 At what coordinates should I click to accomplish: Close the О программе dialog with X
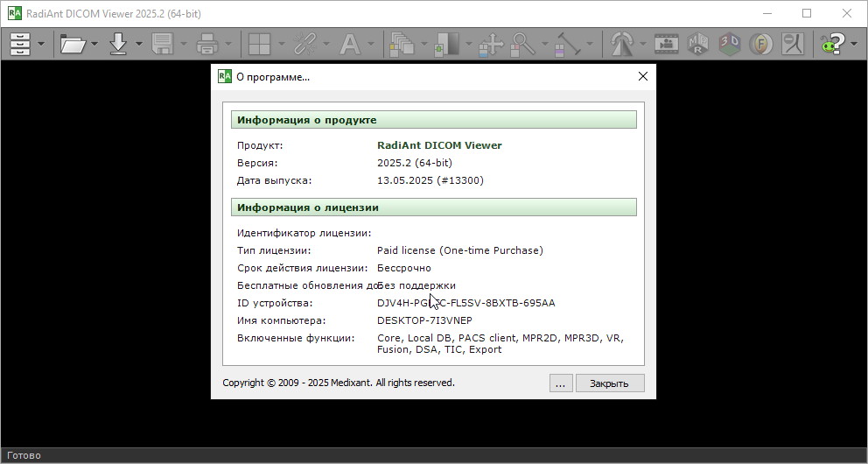coord(643,76)
